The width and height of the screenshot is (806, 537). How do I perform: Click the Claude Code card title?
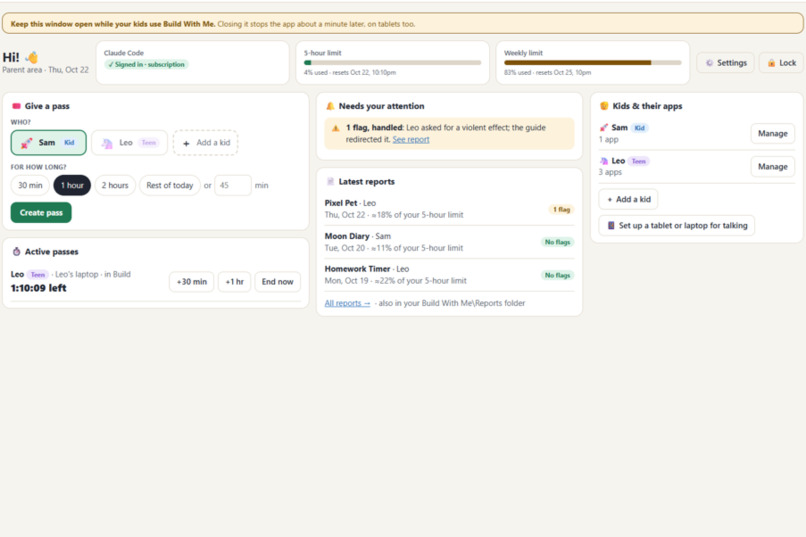tap(123, 53)
